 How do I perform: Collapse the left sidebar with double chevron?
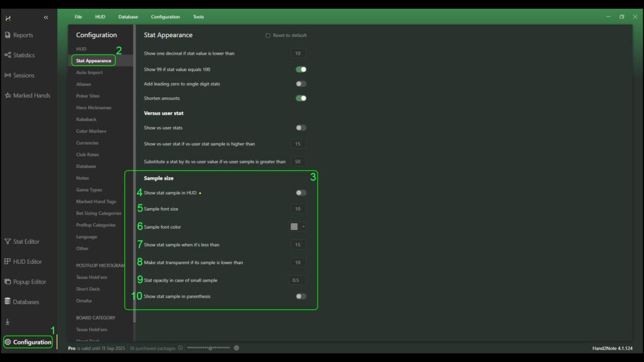tap(46, 18)
